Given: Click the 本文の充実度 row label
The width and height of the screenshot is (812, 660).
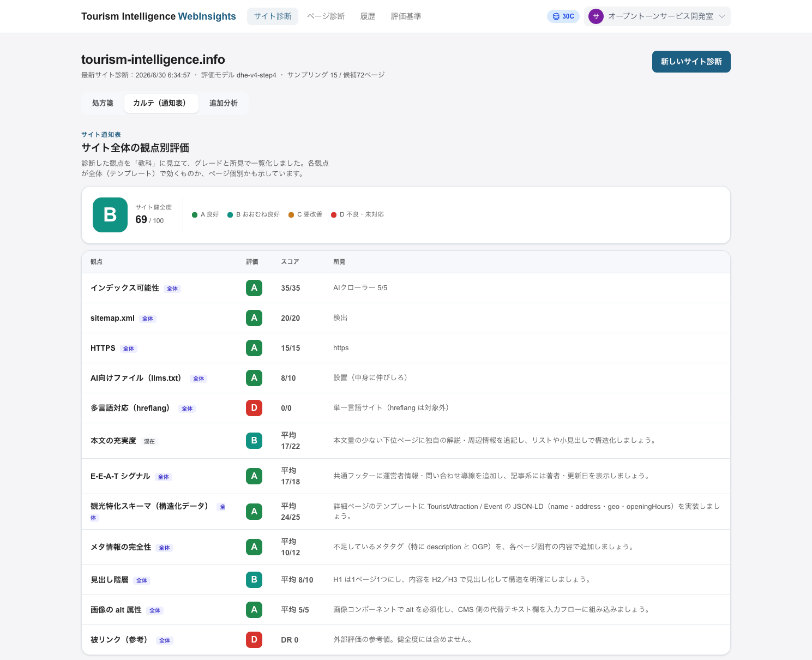Looking at the screenshot, I should tap(113, 441).
